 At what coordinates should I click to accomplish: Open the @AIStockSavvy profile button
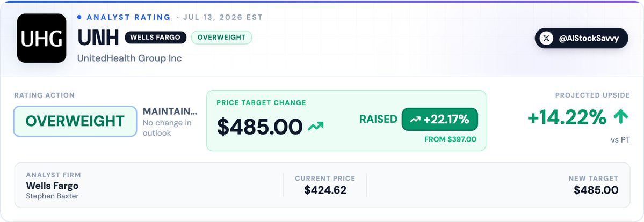point(581,38)
